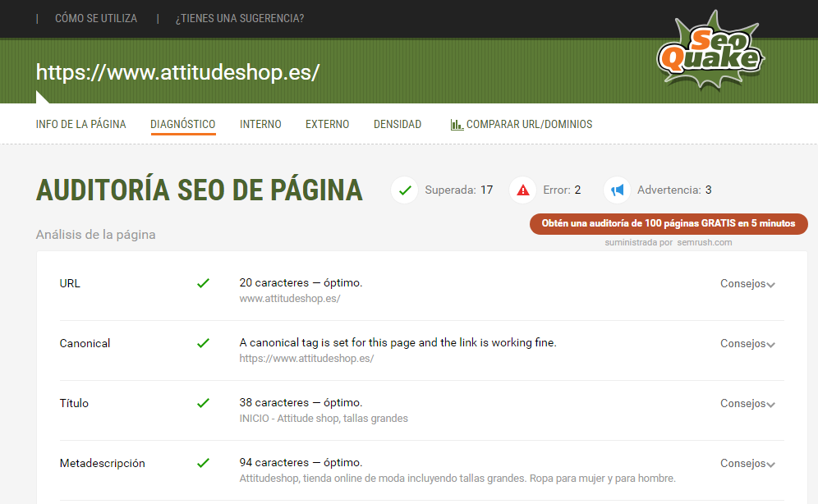Viewport: 818px width, 504px height.
Task: Click the free 100-page audit button
Action: click(x=669, y=223)
